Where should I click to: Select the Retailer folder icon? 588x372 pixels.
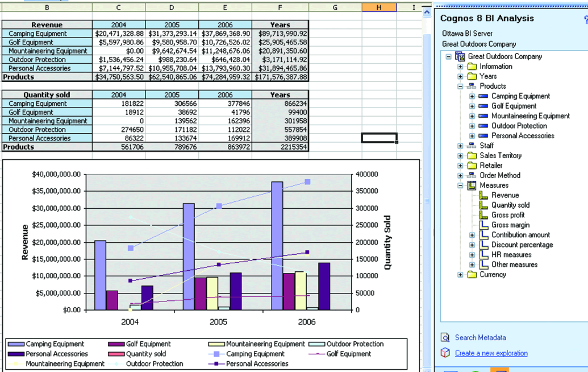pos(472,166)
